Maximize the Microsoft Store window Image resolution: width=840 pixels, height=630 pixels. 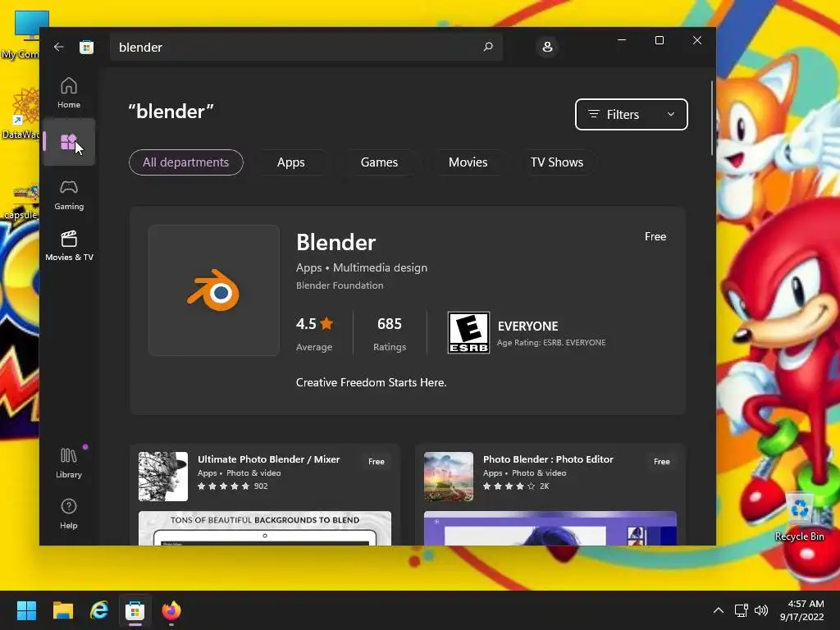pyautogui.click(x=660, y=40)
